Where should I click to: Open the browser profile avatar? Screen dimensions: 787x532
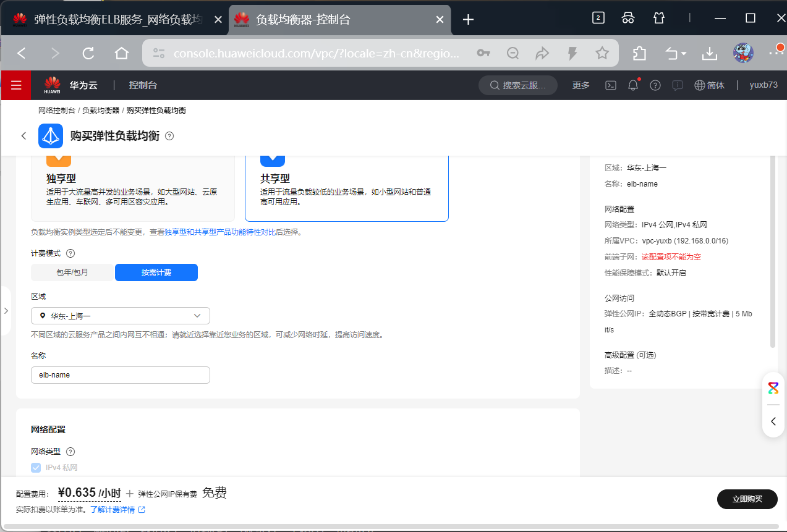[x=743, y=53]
